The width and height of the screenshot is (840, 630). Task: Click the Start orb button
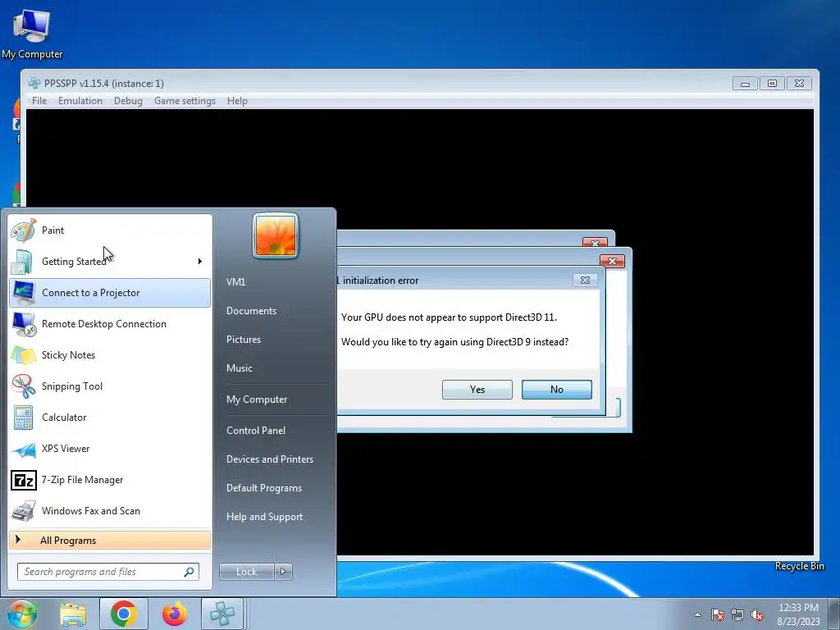pyautogui.click(x=21, y=614)
